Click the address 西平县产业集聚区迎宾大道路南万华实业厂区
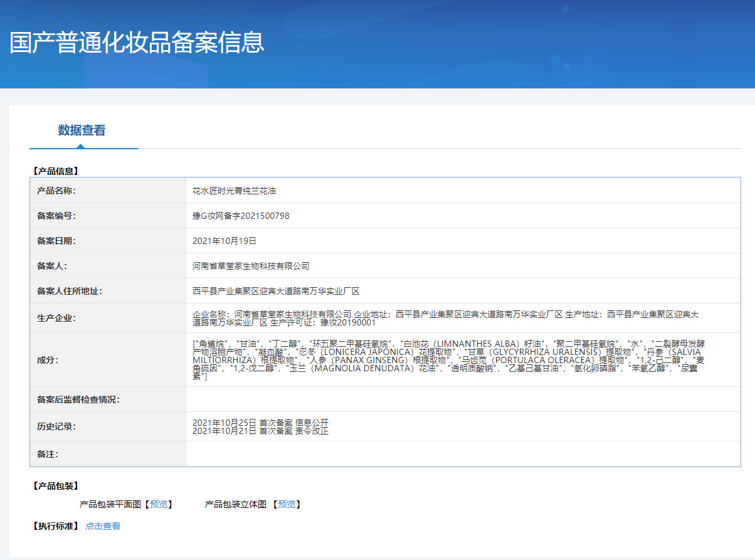Viewport: 755px width, 560px height. click(276, 291)
